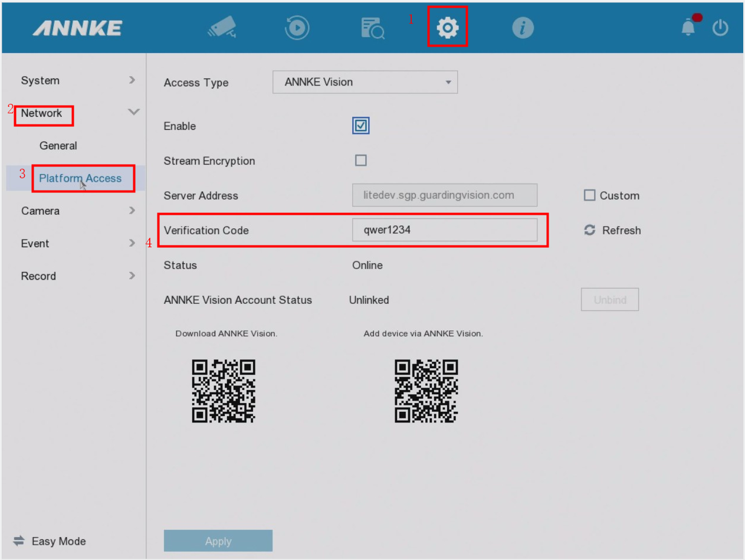This screenshot has height=560, width=745.
Task: Click the Refresh text link
Action: (x=622, y=230)
